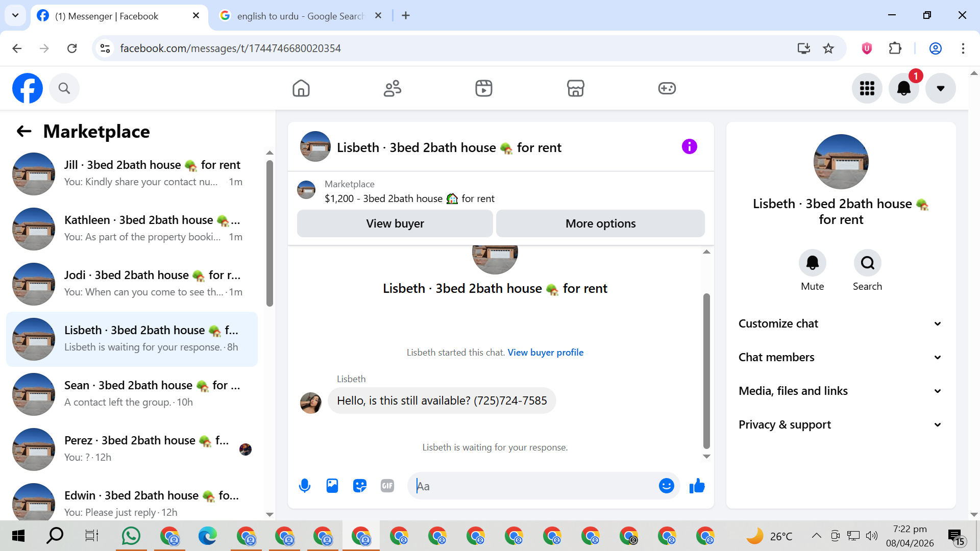
Task: Expand Chat members section
Action: (840, 357)
